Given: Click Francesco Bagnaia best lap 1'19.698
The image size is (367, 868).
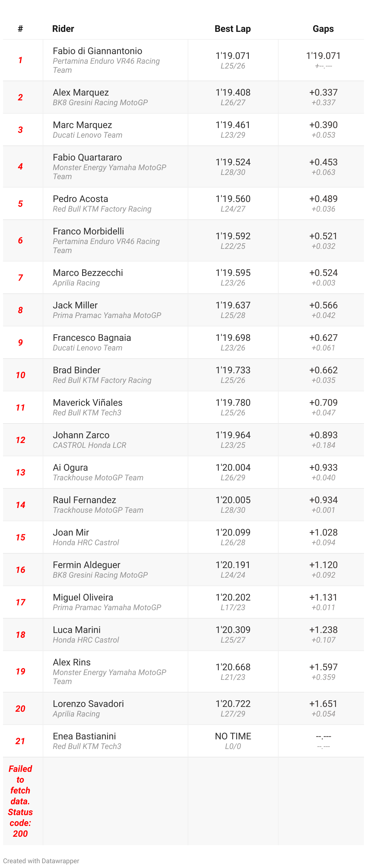Looking at the screenshot, I should (x=233, y=338).
